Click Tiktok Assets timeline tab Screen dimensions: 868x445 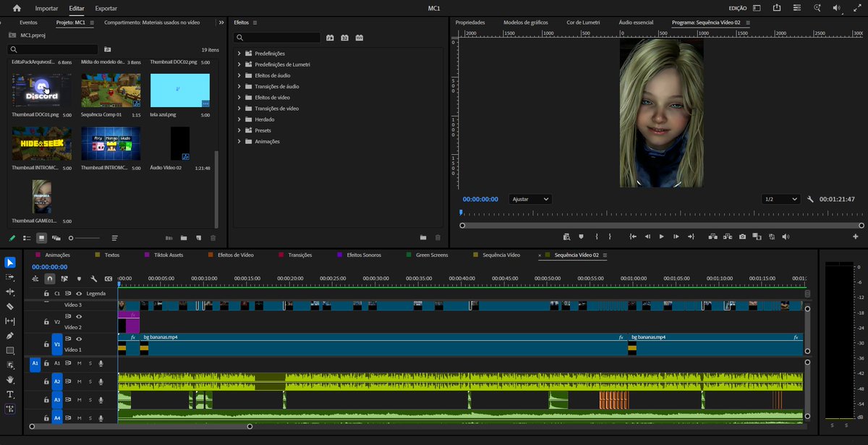[169, 255]
